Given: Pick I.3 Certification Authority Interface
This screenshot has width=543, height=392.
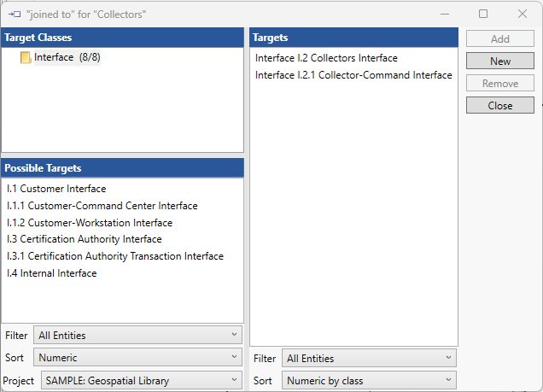Looking at the screenshot, I should pyautogui.click(x=84, y=239).
